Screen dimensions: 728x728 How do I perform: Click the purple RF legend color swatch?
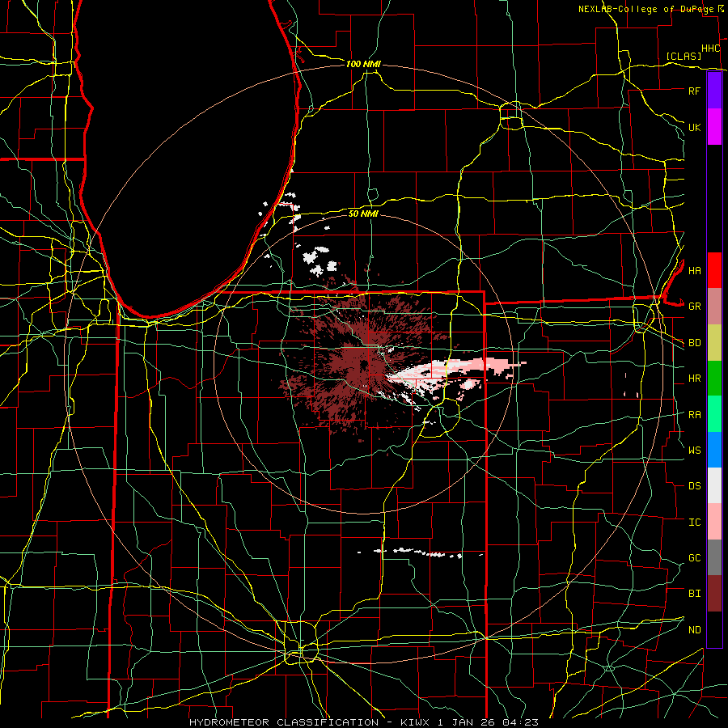coord(714,91)
